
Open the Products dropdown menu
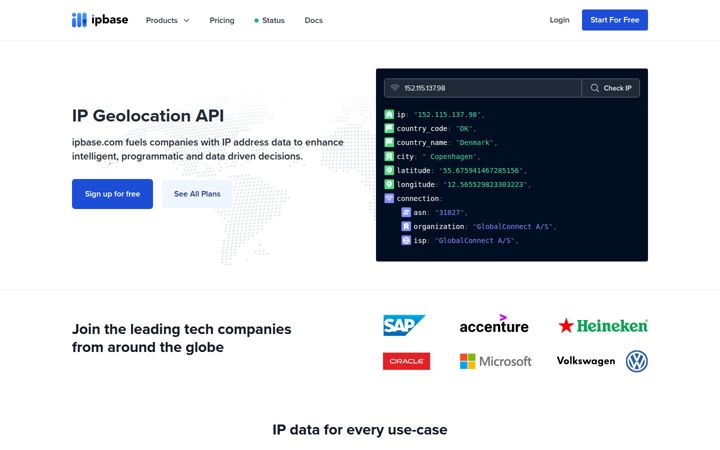[167, 20]
